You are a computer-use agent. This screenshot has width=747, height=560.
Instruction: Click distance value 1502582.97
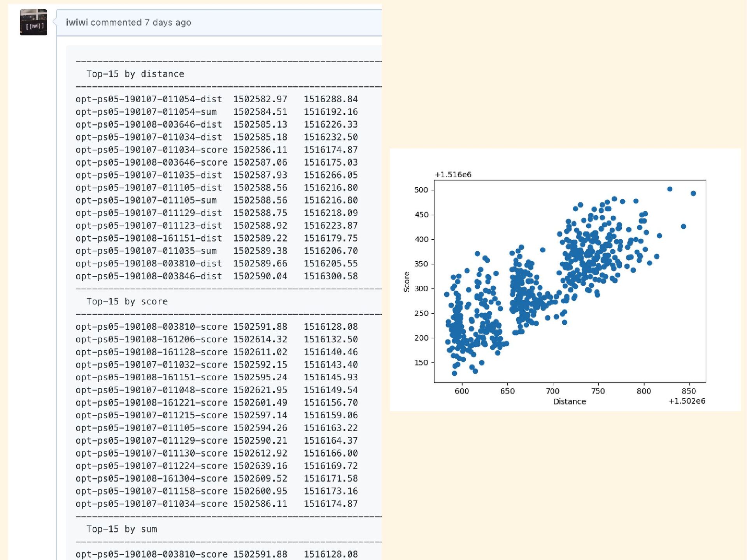click(x=260, y=99)
